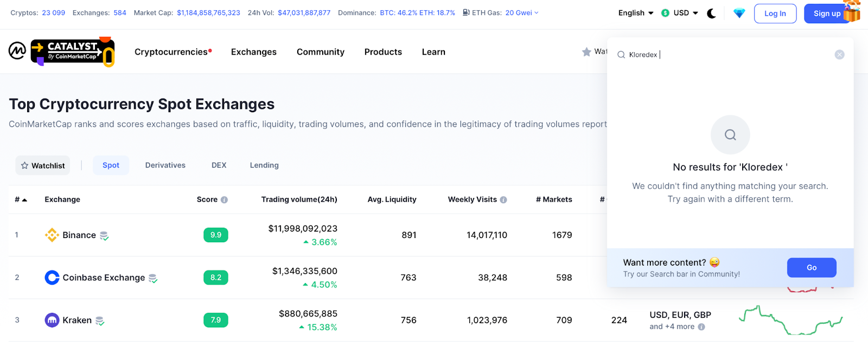868x347 pixels.
Task: Click the gift box icon
Action: (x=852, y=10)
